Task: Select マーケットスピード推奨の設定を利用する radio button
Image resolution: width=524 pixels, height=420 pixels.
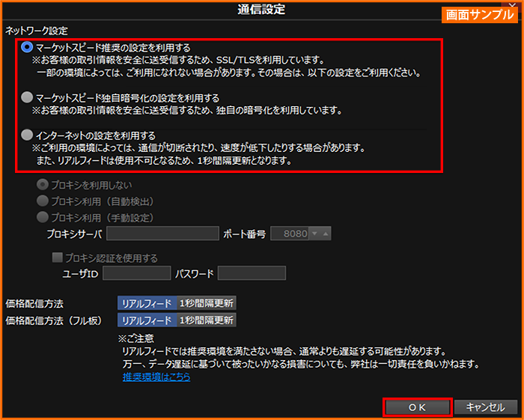Action: 27,47
